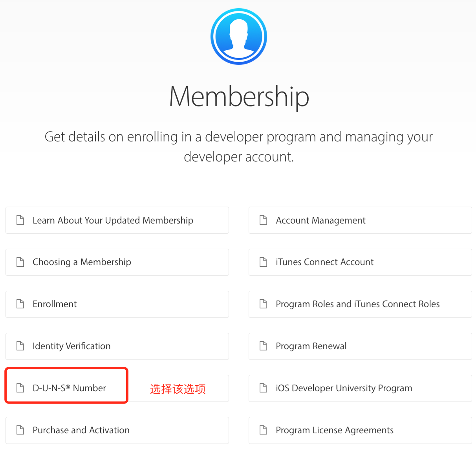The image size is (476, 451).
Task: Open iOS Developer University Program topic
Action: pos(344,388)
